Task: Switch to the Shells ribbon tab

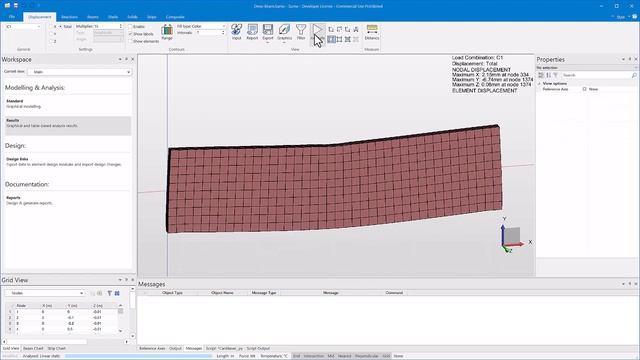Action: coord(113,17)
